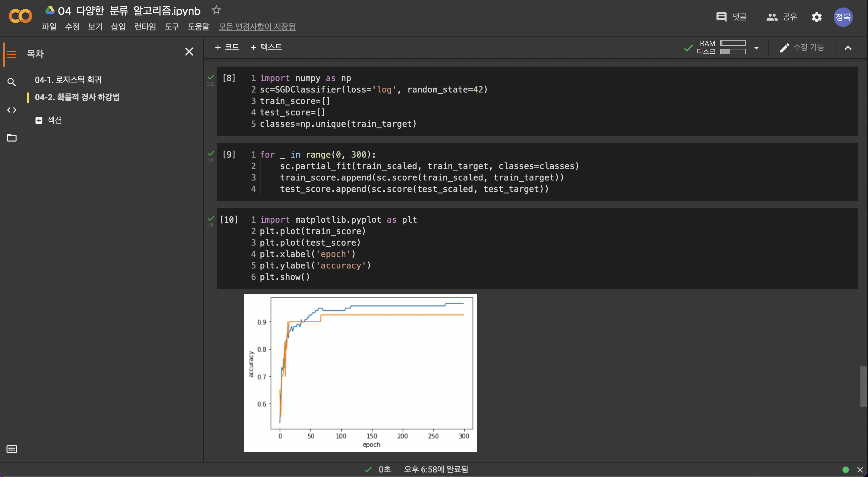Open the settings gear icon
Image resolution: width=868 pixels, height=477 pixels.
pyautogui.click(x=816, y=17)
